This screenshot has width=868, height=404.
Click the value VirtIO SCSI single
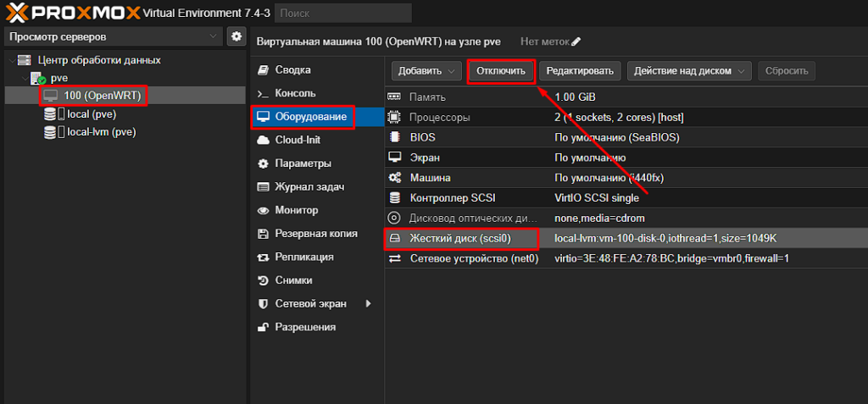pos(597,198)
